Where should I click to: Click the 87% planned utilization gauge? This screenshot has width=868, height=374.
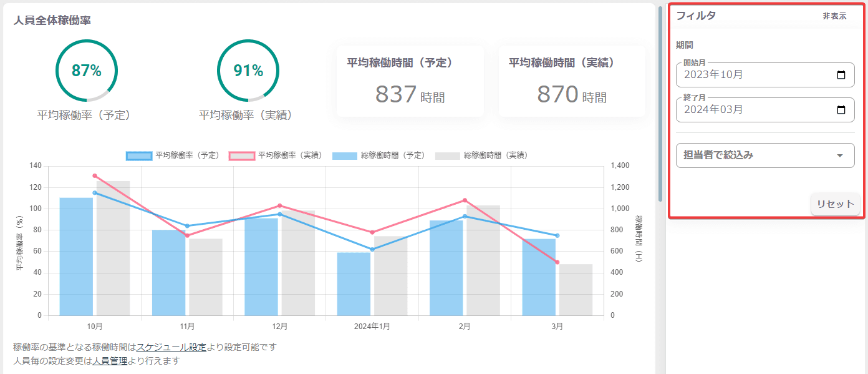86,71
